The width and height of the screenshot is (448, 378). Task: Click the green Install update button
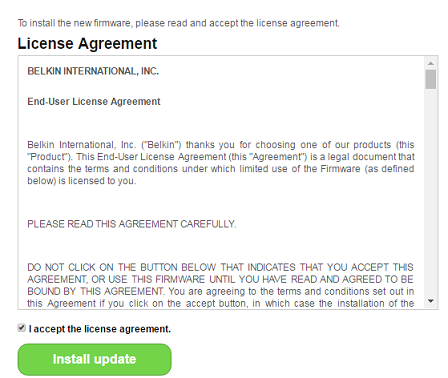pyautogui.click(x=95, y=360)
